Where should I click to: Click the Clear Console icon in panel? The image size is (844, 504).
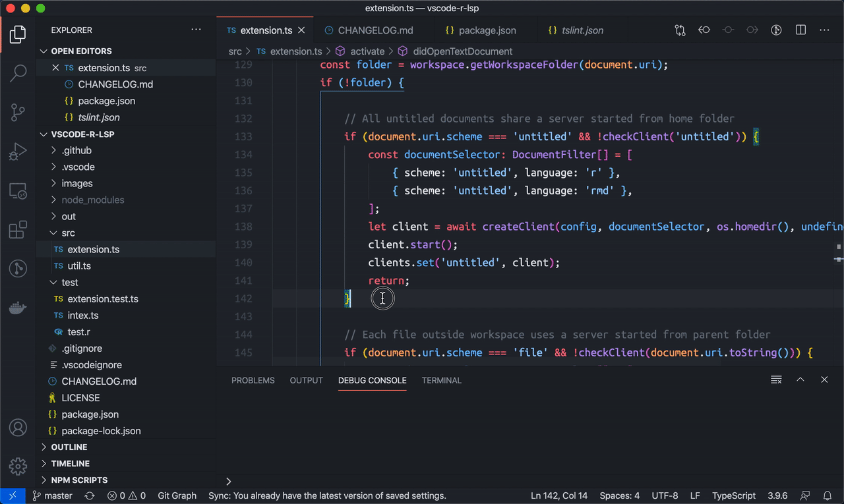776,380
